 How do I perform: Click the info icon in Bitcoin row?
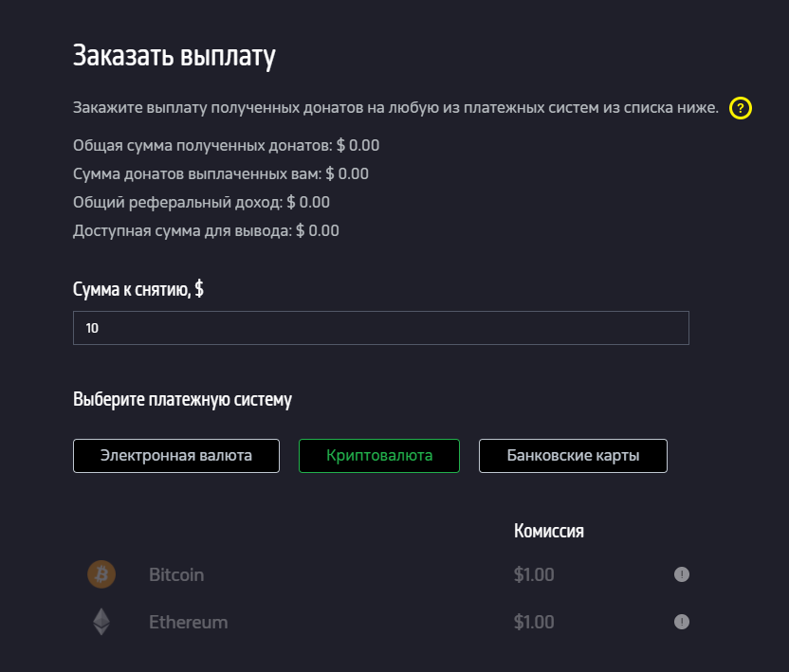[x=681, y=574]
